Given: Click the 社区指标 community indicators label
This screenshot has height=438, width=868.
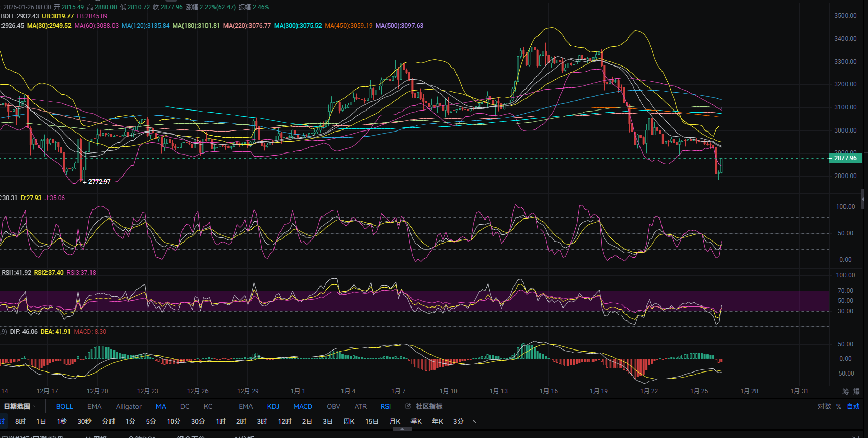Looking at the screenshot, I should pyautogui.click(x=429, y=406).
